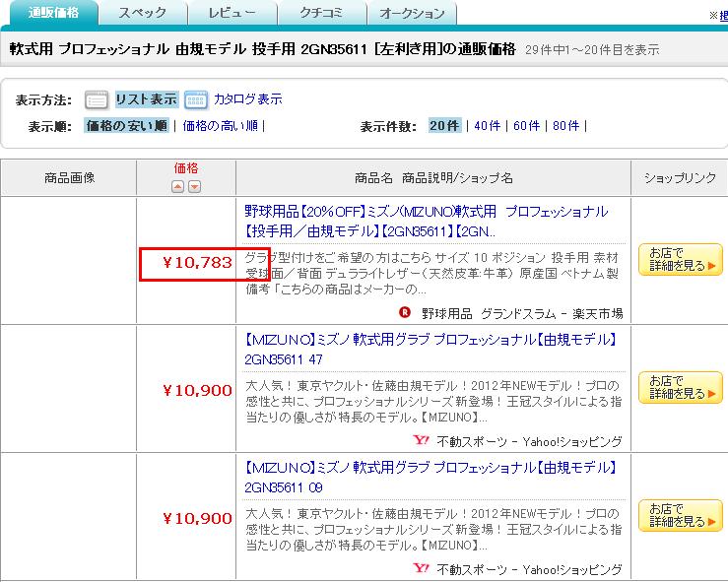The image size is (728, 582).
Task: Click the price descending arrow icon
Action: (x=194, y=186)
